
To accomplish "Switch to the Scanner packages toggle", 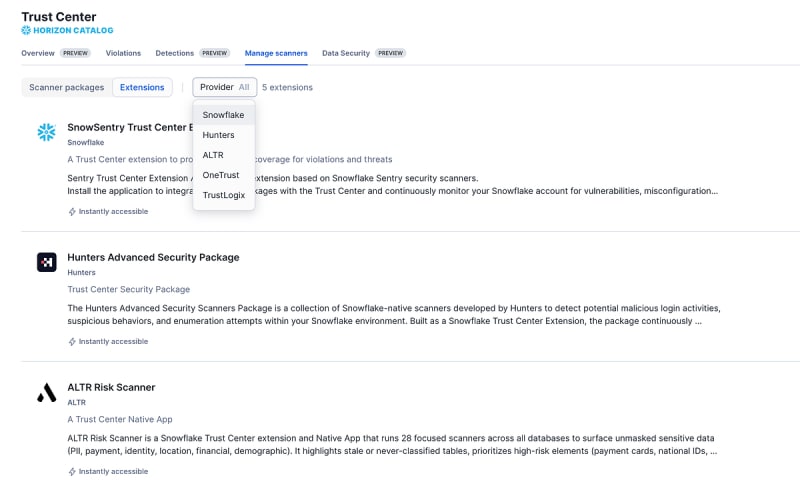I will 66,87.
